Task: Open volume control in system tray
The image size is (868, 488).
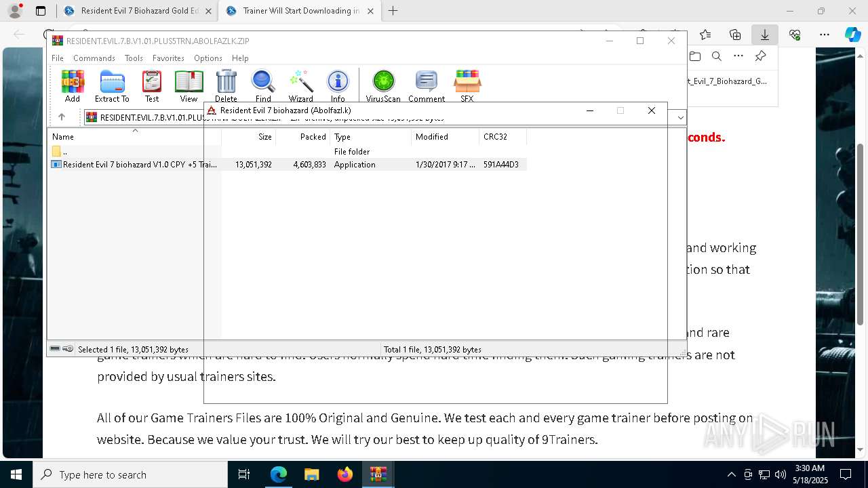Action: click(x=781, y=474)
